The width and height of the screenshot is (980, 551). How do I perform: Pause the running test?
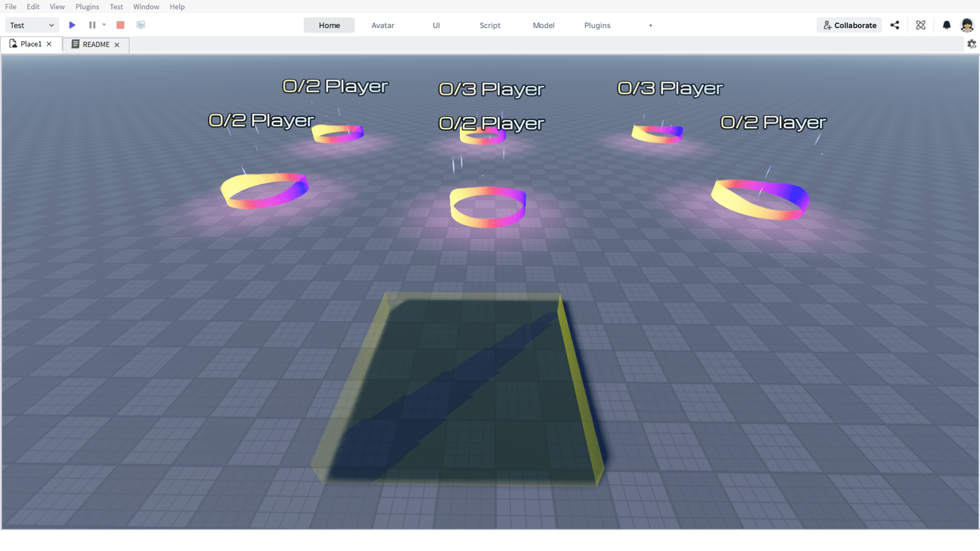click(x=92, y=25)
